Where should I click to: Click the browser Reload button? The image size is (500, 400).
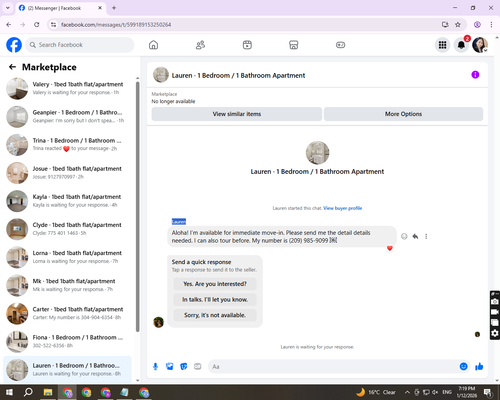click(37, 24)
